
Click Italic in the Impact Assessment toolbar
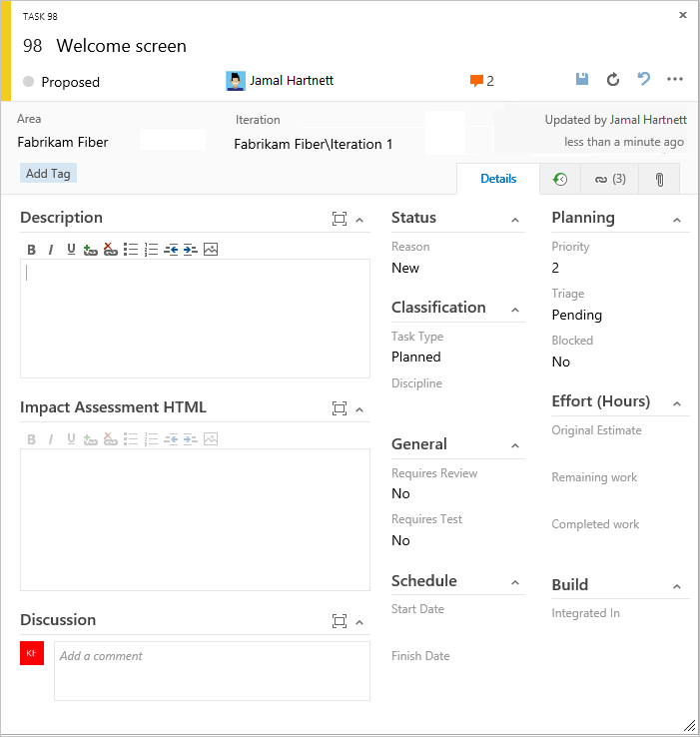pyautogui.click(x=51, y=439)
